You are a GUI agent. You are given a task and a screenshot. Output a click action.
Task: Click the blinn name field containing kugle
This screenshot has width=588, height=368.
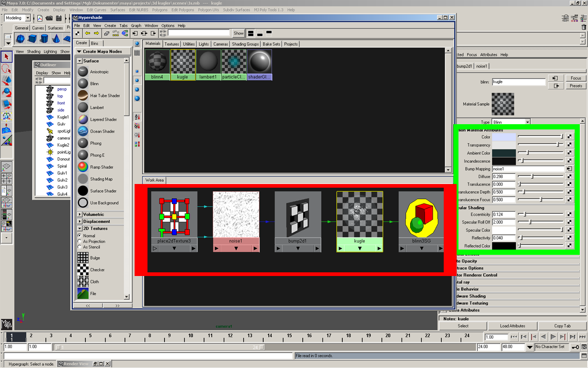519,82
